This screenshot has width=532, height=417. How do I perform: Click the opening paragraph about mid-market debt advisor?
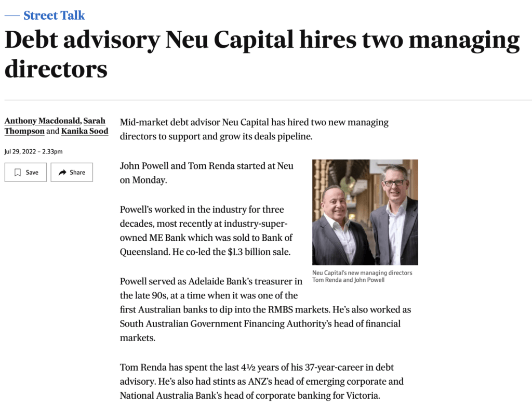254,129
